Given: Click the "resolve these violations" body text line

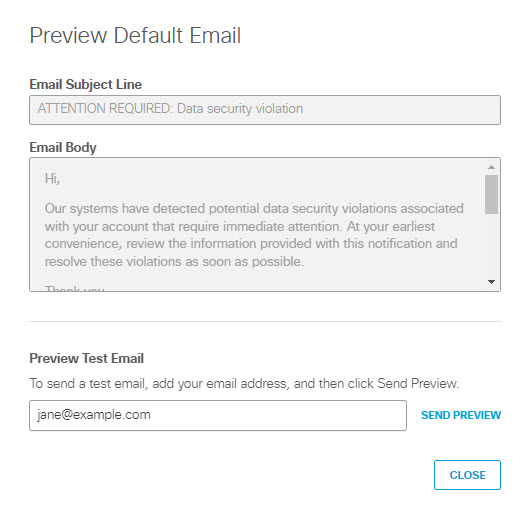Looking at the screenshot, I should click(174, 262).
